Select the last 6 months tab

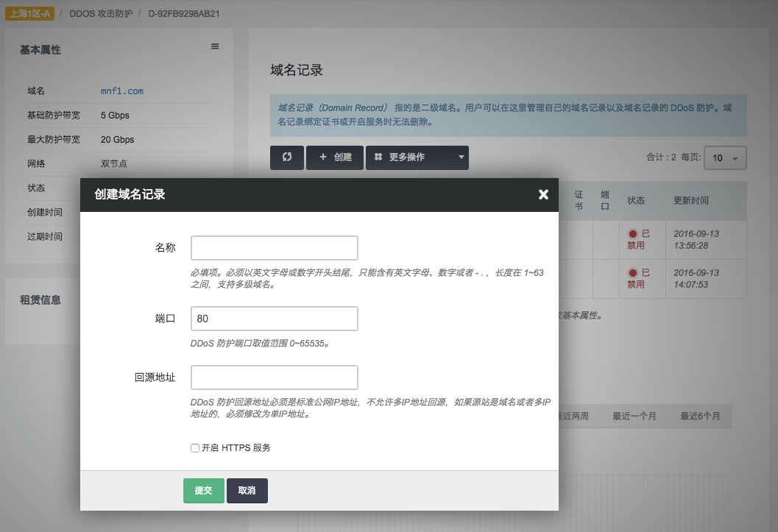coord(700,416)
